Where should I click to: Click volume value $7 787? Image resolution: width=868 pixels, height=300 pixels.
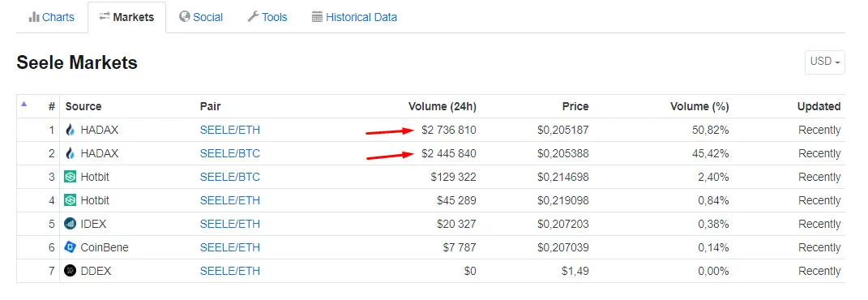pyautogui.click(x=460, y=247)
